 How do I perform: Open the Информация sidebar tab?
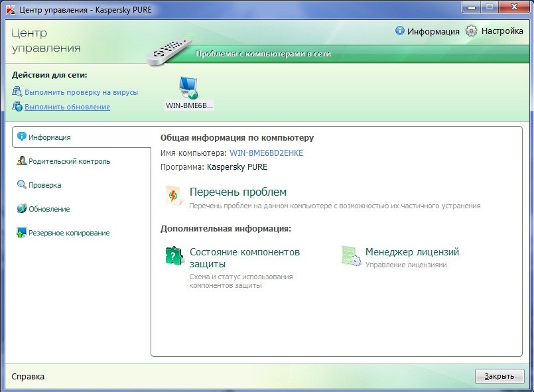[82, 137]
